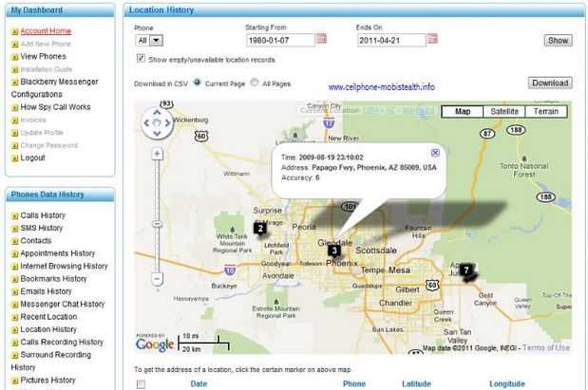Viewport: 588px width, 390px height.
Task: Open map Terms of Use link
Action: 546,347
